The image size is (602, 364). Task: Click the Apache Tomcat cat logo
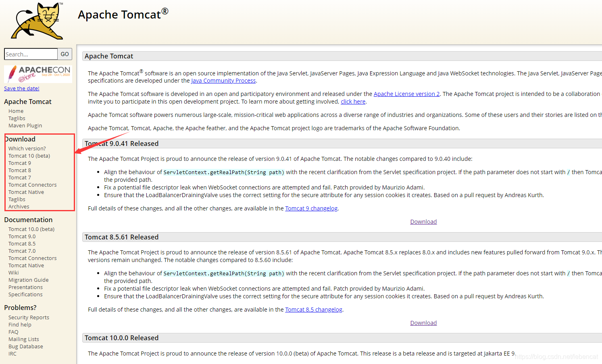(x=37, y=21)
